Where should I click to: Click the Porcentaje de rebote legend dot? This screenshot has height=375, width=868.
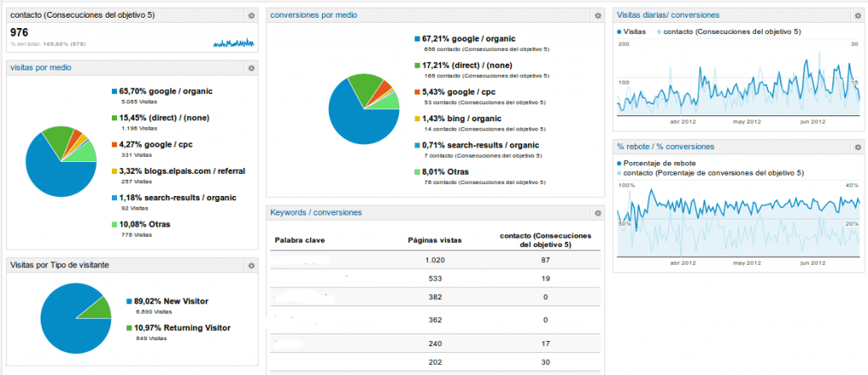pyautogui.click(x=619, y=164)
